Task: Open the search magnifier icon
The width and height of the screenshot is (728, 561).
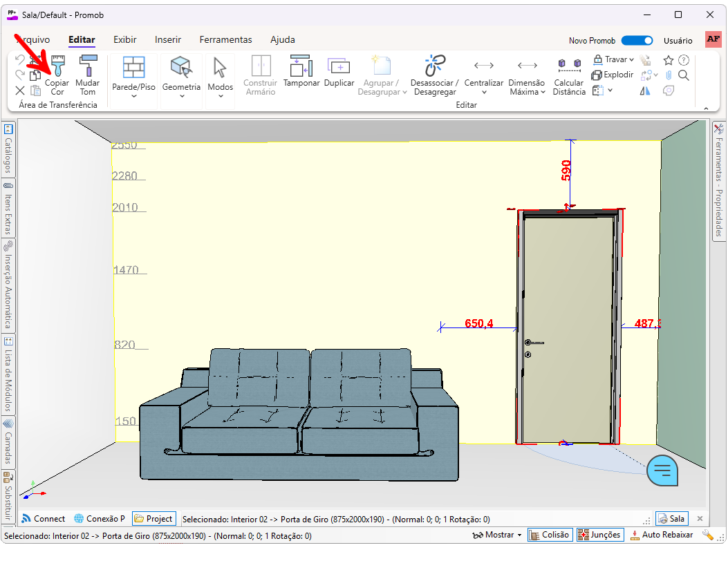Action: coord(682,75)
